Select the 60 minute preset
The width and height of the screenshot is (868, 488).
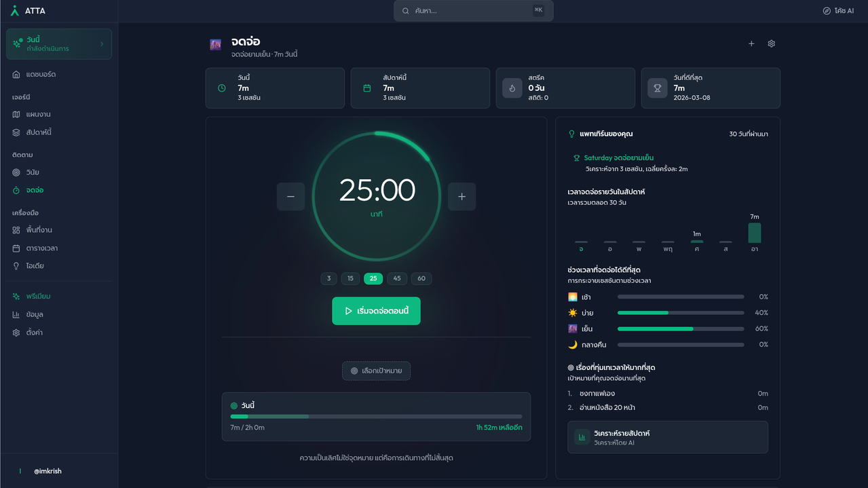pyautogui.click(x=421, y=278)
